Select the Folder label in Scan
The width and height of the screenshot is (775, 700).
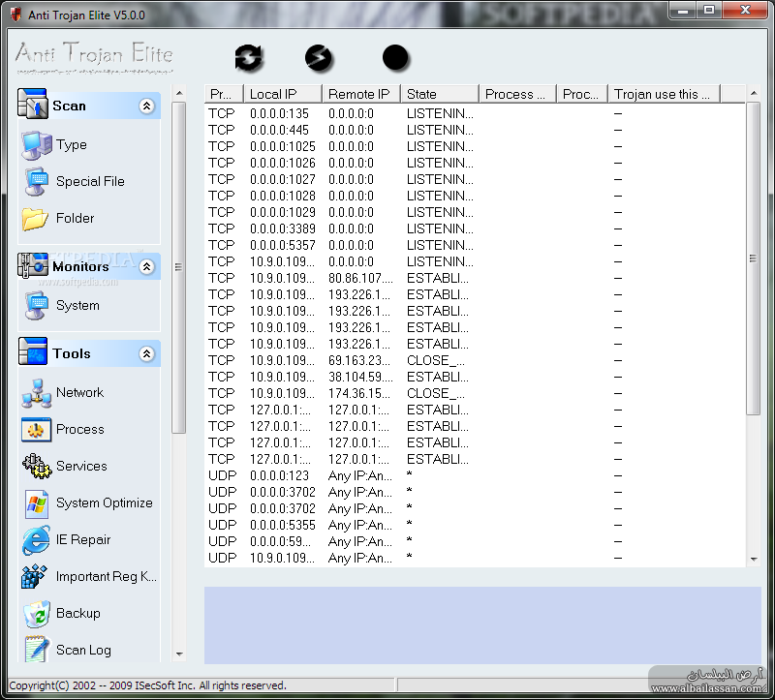pyautogui.click(x=76, y=219)
